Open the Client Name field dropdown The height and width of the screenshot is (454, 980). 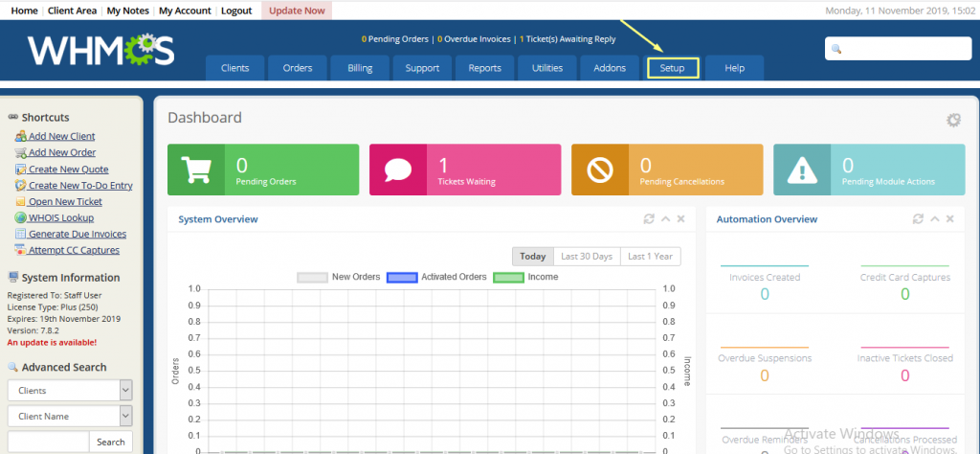pos(70,416)
